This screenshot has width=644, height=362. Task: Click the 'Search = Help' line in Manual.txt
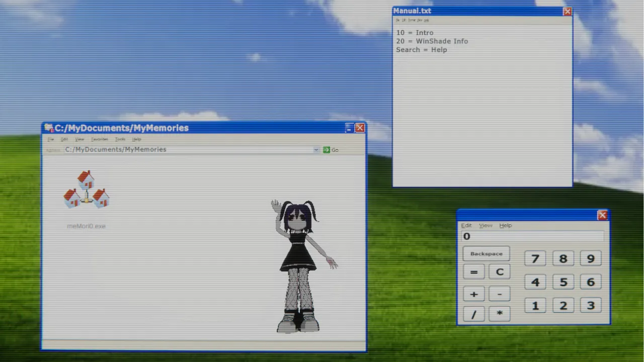[421, 50]
